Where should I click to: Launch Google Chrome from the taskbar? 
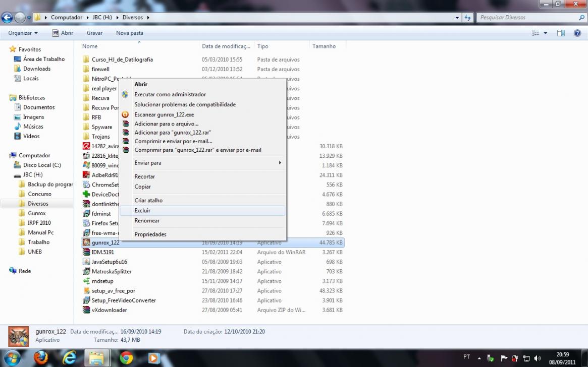click(x=126, y=358)
